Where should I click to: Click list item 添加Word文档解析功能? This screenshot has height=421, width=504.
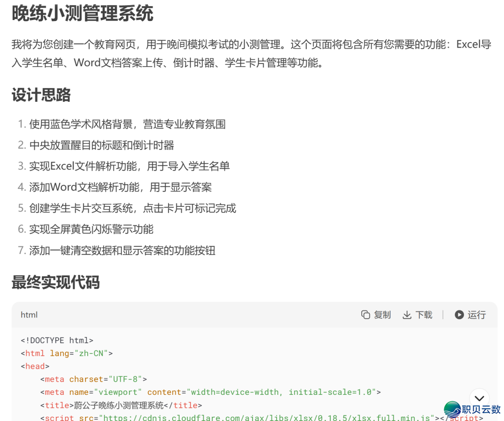pyautogui.click(x=120, y=187)
